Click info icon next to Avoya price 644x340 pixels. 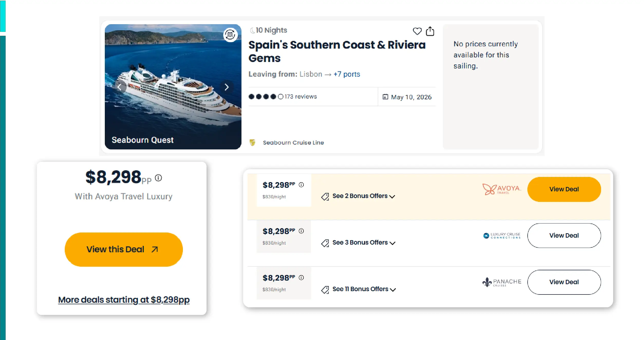(x=301, y=185)
